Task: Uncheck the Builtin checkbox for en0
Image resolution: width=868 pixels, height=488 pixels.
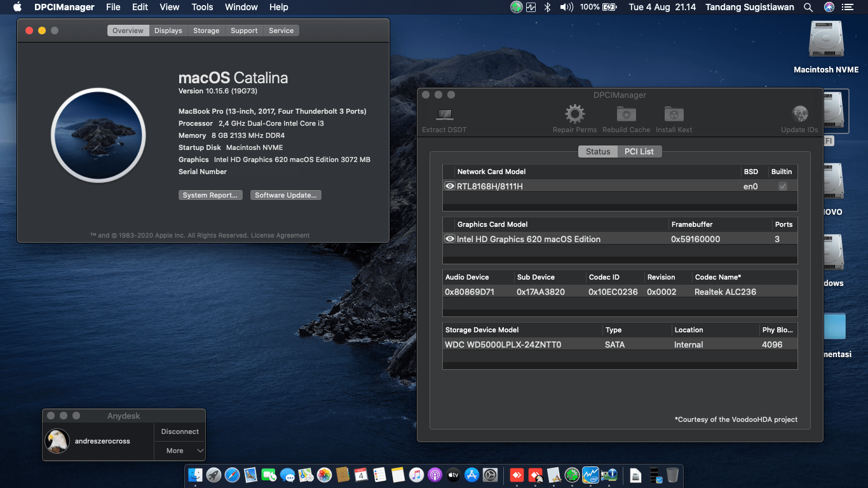Action: tap(783, 186)
